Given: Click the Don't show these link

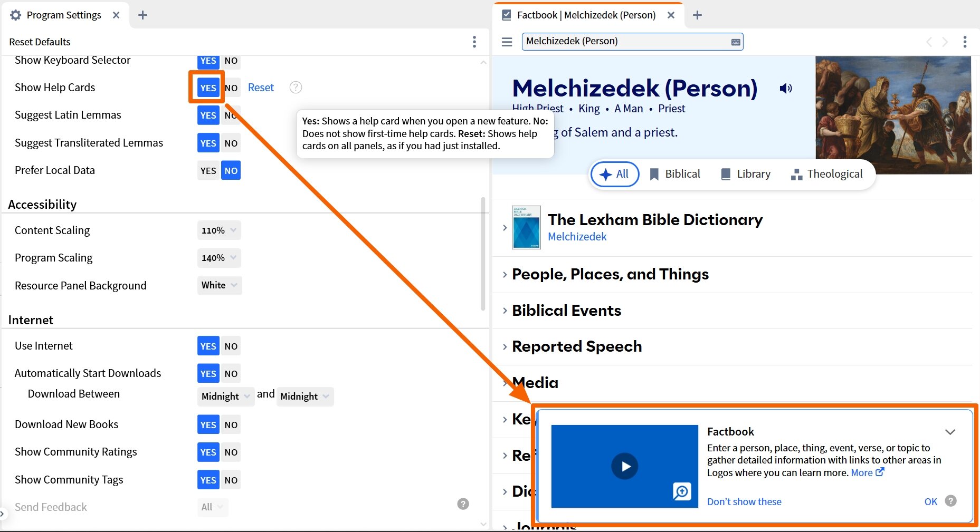Looking at the screenshot, I should pyautogui.click(x=744, y=501).
